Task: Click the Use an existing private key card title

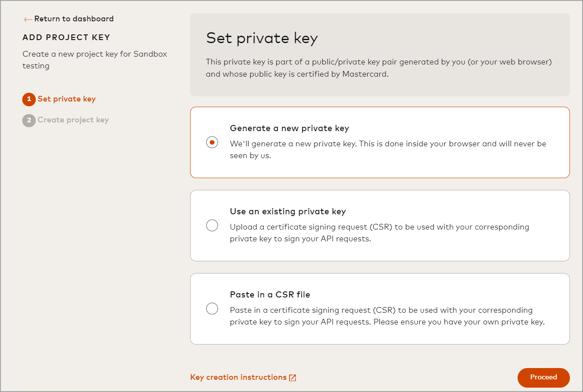Action: tap(288, 212)
